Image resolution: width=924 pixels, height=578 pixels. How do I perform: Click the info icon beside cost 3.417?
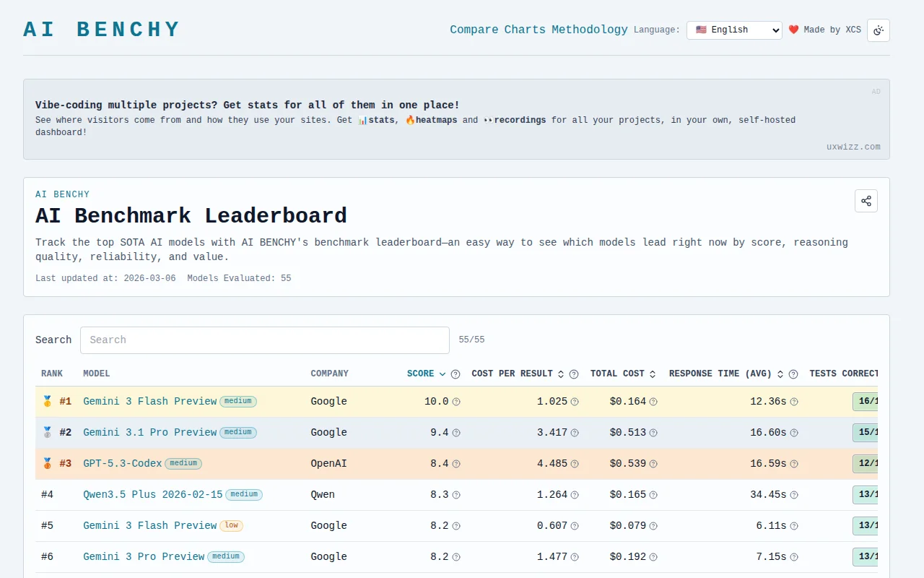pos(575,433)
